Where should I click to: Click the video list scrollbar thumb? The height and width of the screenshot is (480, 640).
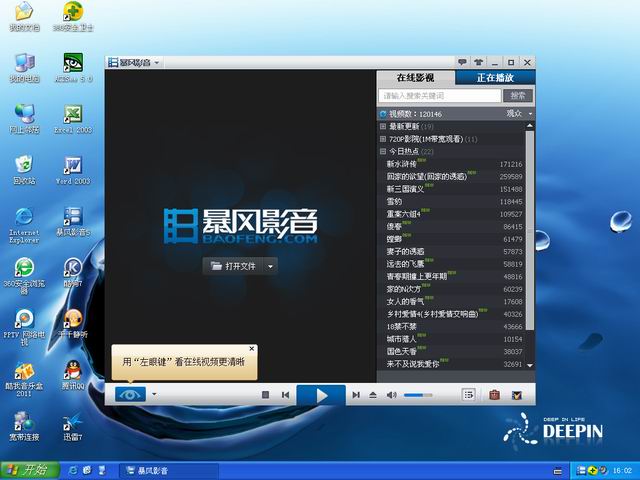tap(530, 230)
